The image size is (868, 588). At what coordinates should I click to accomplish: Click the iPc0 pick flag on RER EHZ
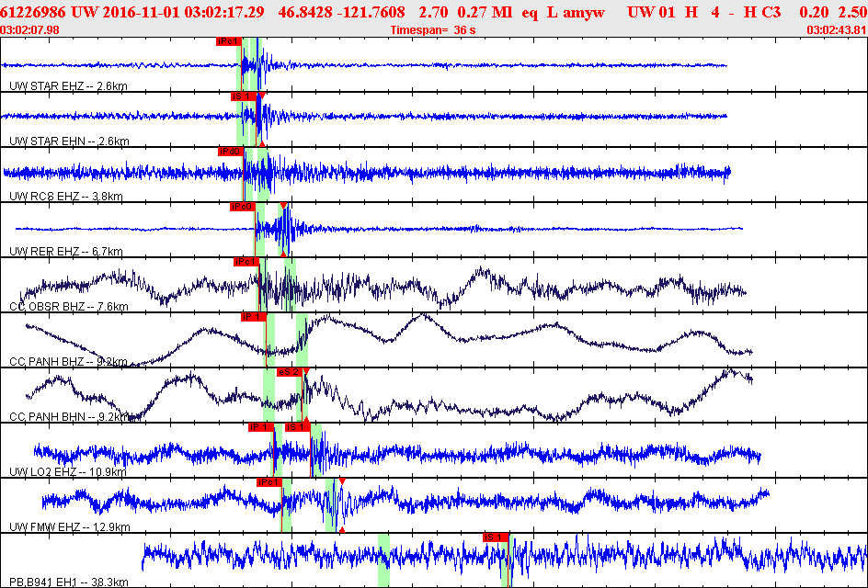(x=242, y=207)
